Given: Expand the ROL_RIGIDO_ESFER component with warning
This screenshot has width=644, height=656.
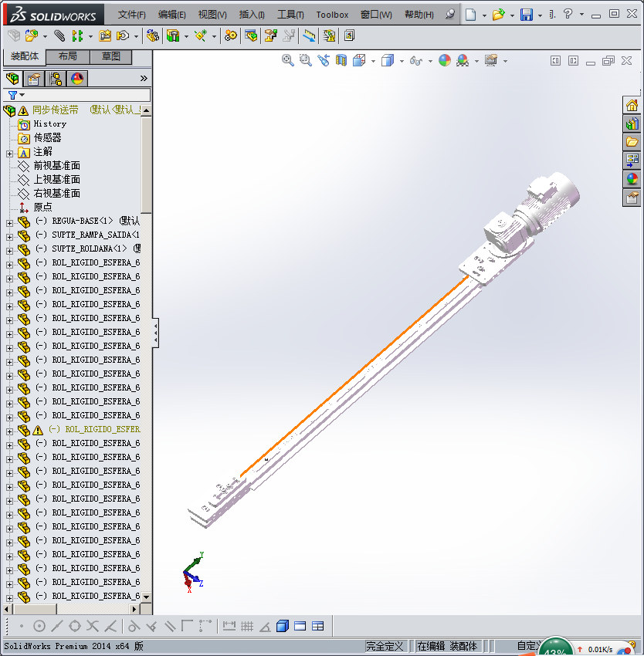Looking at the screenshot, I should click(x=9, y=431).
